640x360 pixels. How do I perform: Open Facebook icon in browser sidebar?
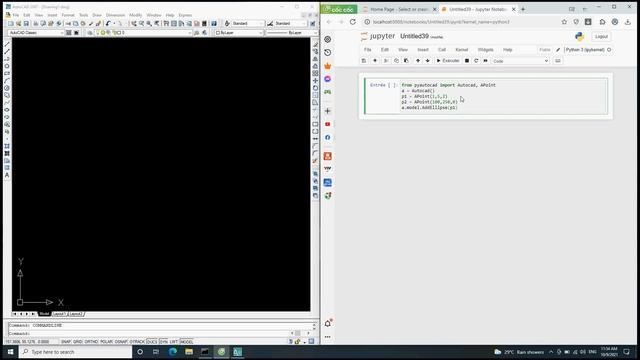click(x=327, y=138)
